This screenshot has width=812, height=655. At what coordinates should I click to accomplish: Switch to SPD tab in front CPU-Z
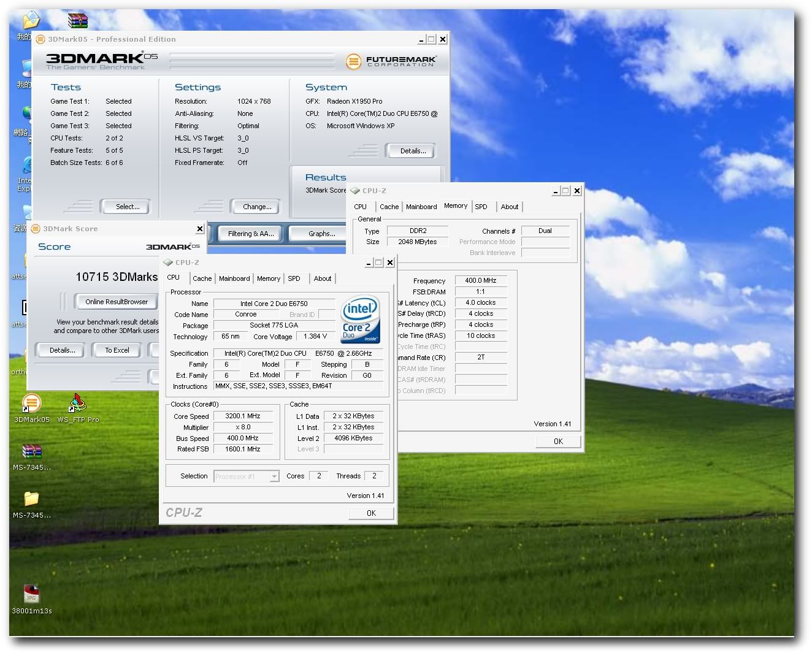click(294, 278)
